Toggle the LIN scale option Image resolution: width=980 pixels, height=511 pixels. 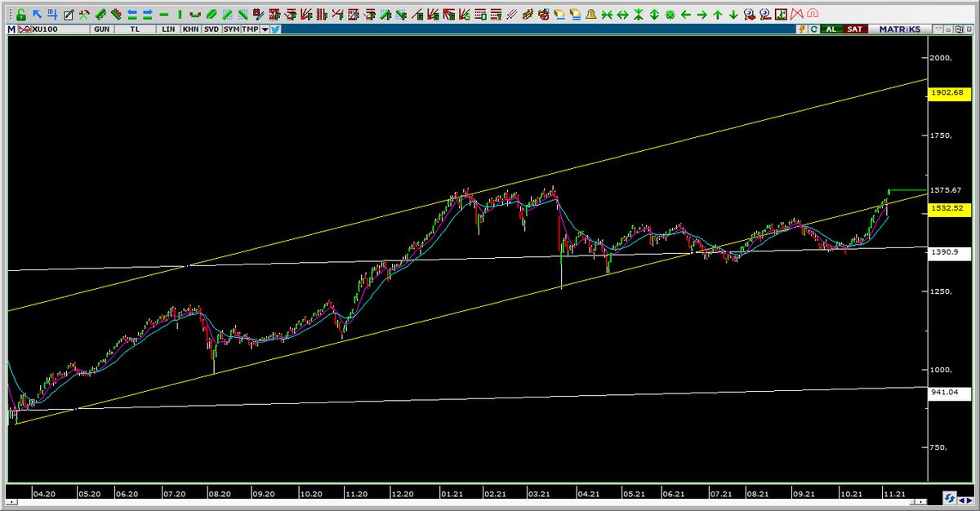(x=168, y=29)
